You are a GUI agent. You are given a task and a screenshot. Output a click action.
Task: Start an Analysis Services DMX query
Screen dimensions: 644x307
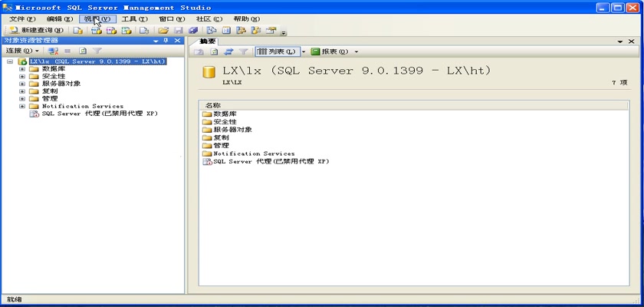tap(111, 30)
